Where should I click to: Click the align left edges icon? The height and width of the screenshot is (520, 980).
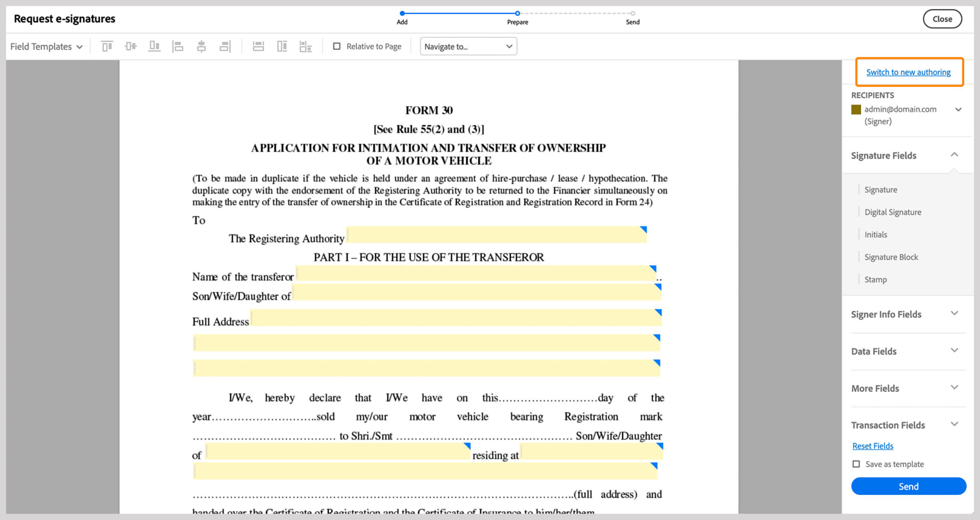point(178,46)
